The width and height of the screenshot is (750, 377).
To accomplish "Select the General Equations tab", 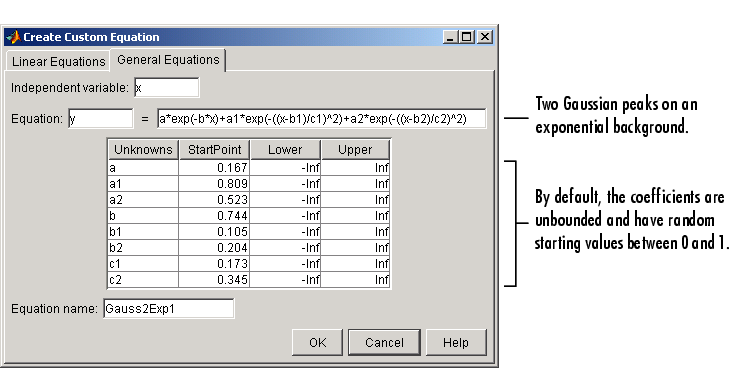I will click(x=168, y=60).
